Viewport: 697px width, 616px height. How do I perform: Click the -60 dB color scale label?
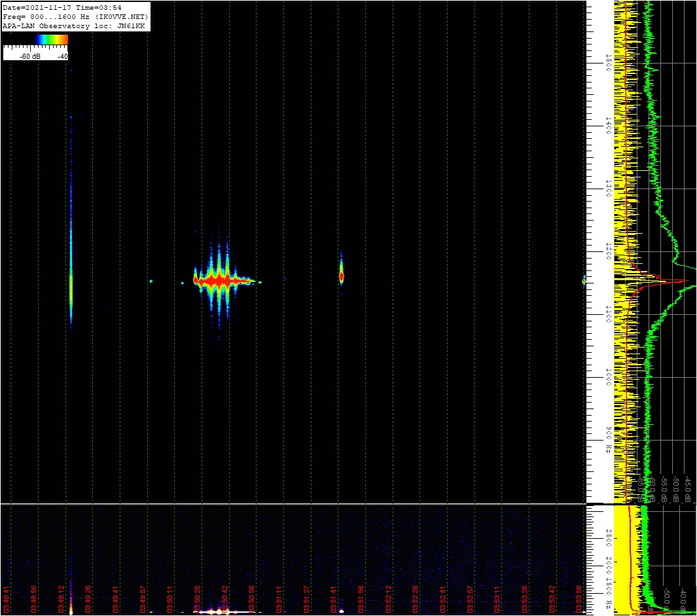[x=30, y=56]
